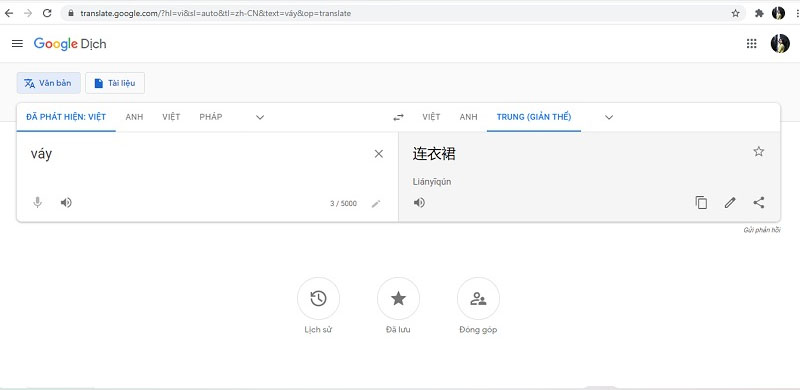This screenshot has height=390, width=800.
Task: Open Đóng góp contribute page
Action: 478,299
